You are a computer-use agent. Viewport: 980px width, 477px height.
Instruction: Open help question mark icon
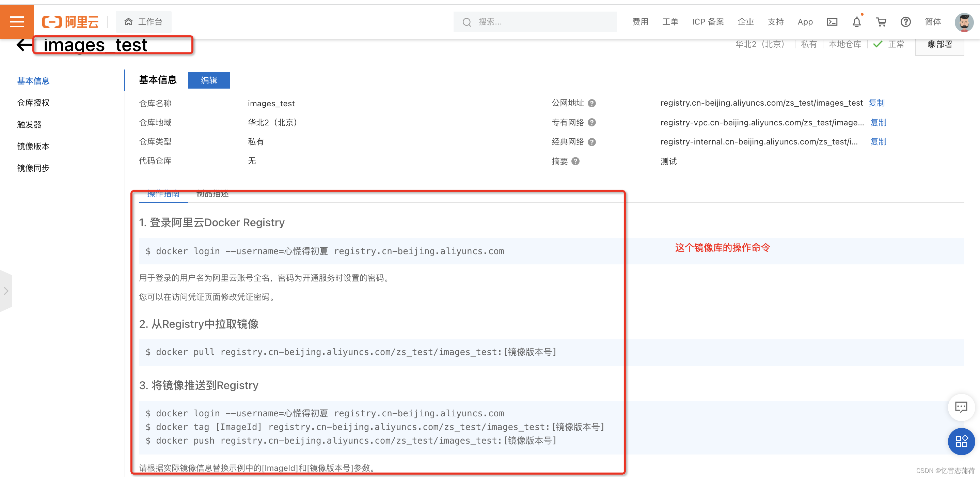point(905,22)
